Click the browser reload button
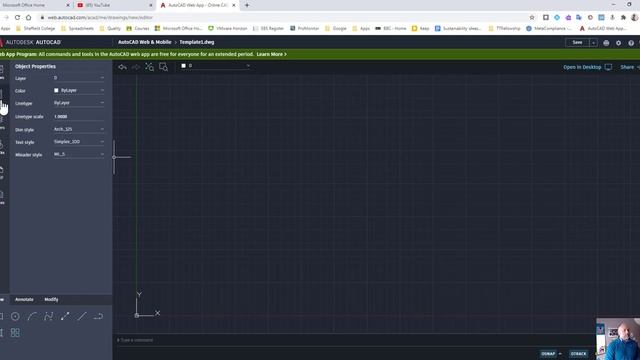 pos(17,18)
